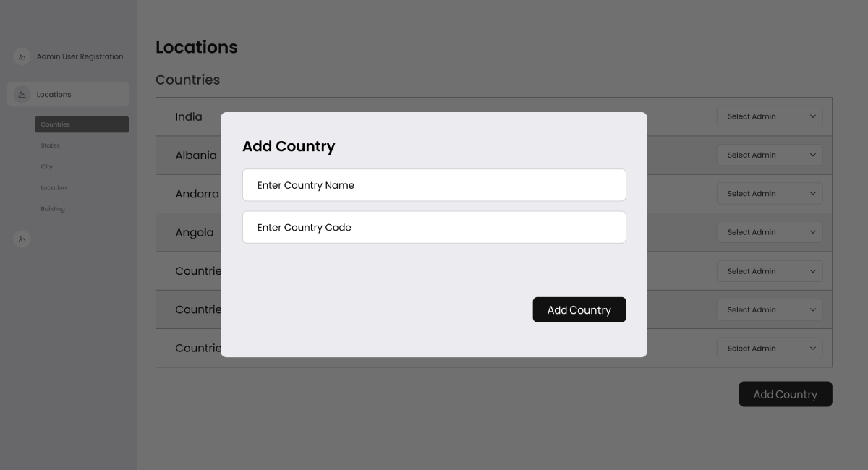
Task: Open Location in the sidebar submenu
Action: point(54,187)
